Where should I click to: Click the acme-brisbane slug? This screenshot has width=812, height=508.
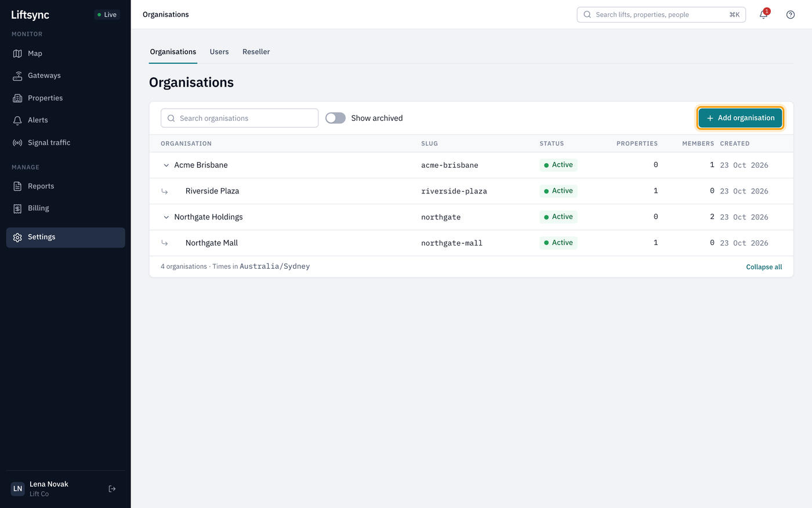[449, 165]
